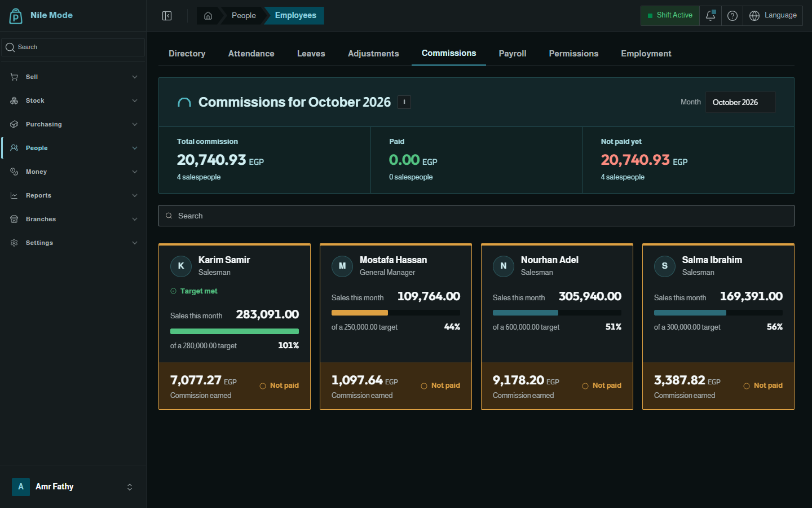Expand the Sell menu chevron
Viewport: 812px width, 508px height.
tap(135, 77)
